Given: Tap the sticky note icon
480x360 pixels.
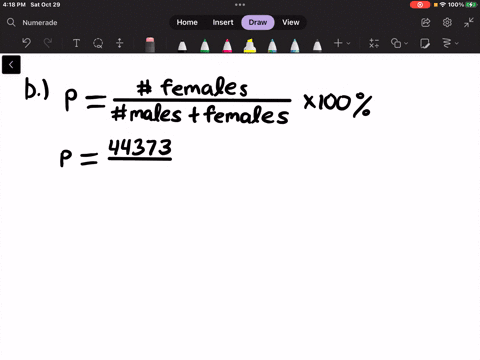Looking at the screenshot, I should coord(425,43).
